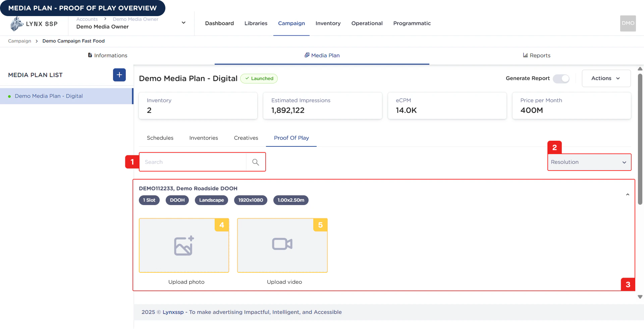Click the Upload video thumbnail box
Image resolution: width=644 pixels, height=329 pixels.
282,246
